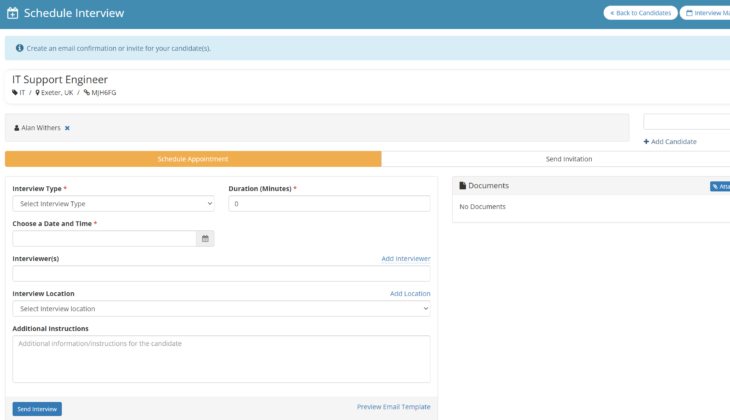Click the location pin icon beside Exeter, UK
Screen dimensions: 730x420
[x=37, y=93]
